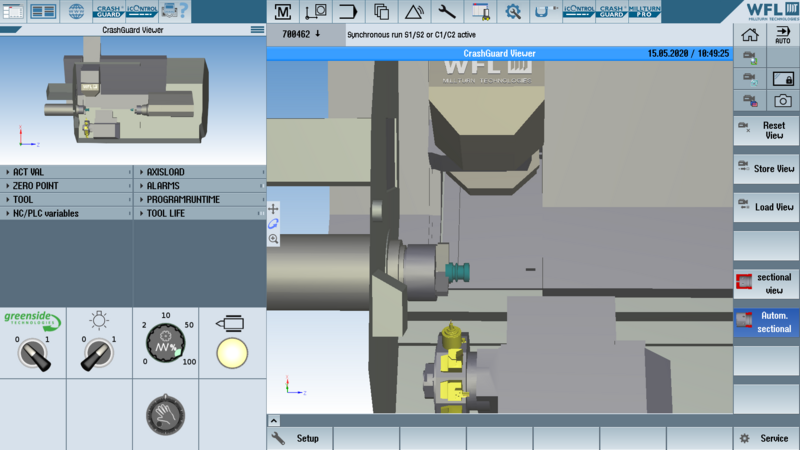Click the gear diagnostics icon in top toolbar

tap(513, 12)
